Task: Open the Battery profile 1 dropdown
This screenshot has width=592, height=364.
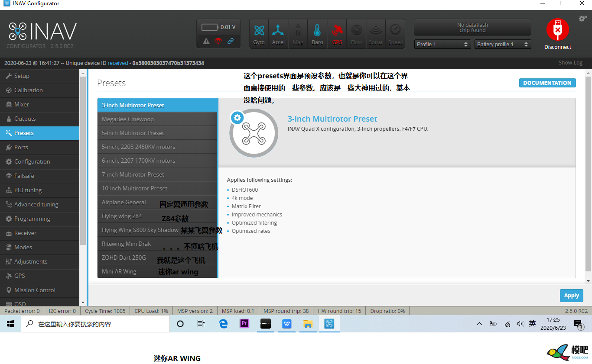Action: [x=503, y=44]
